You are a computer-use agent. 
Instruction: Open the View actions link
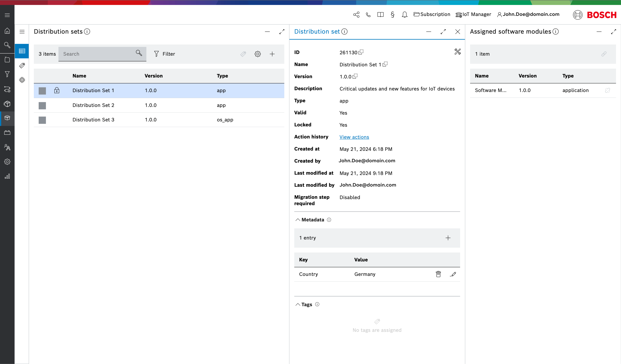354,137
